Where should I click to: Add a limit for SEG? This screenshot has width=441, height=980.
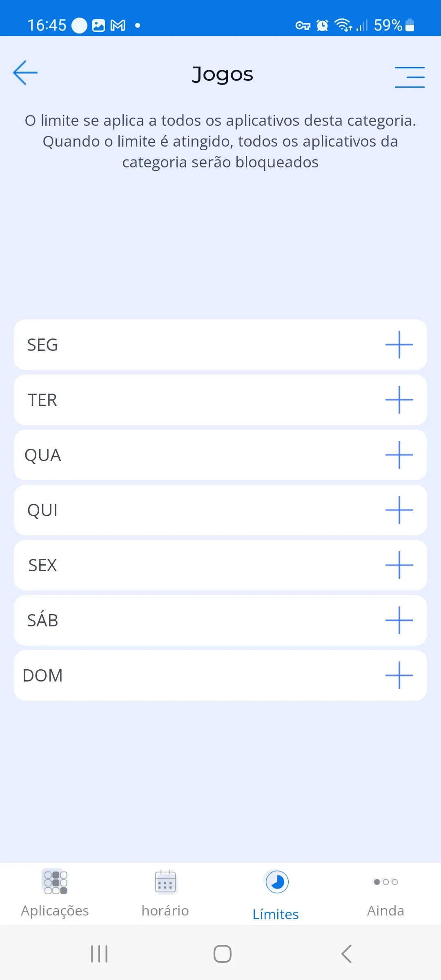coord(399,345)
